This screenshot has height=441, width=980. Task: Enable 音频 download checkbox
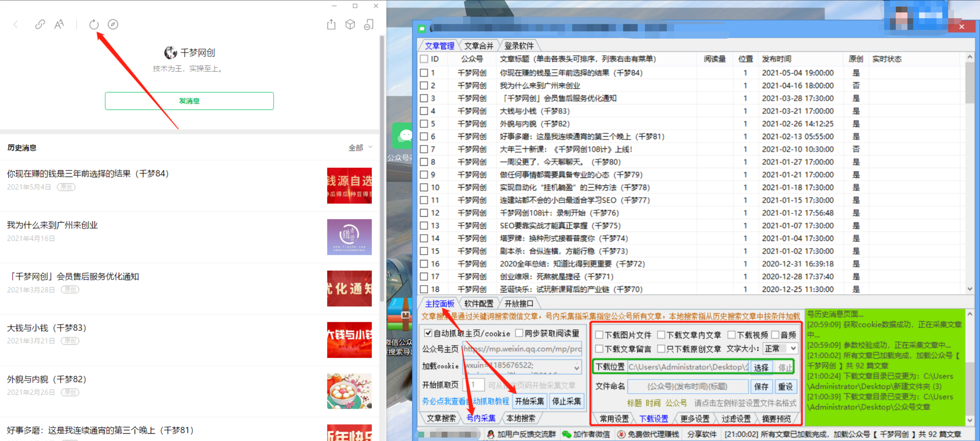tap(775, 335)
